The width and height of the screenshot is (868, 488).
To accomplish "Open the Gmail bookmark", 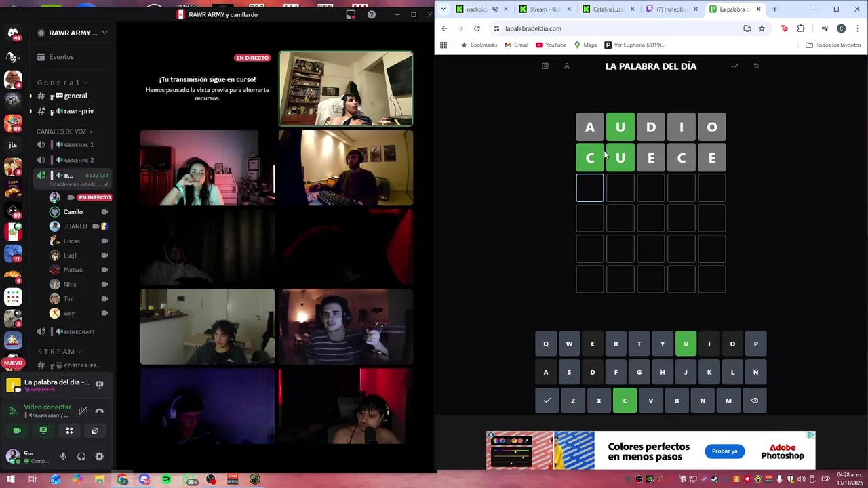I will 516,45.
